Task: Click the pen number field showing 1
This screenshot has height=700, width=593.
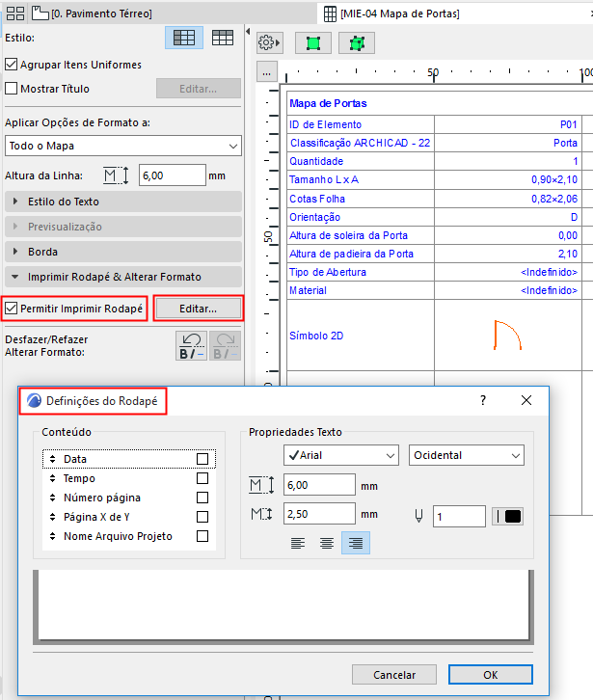Action: coord(459,517)
